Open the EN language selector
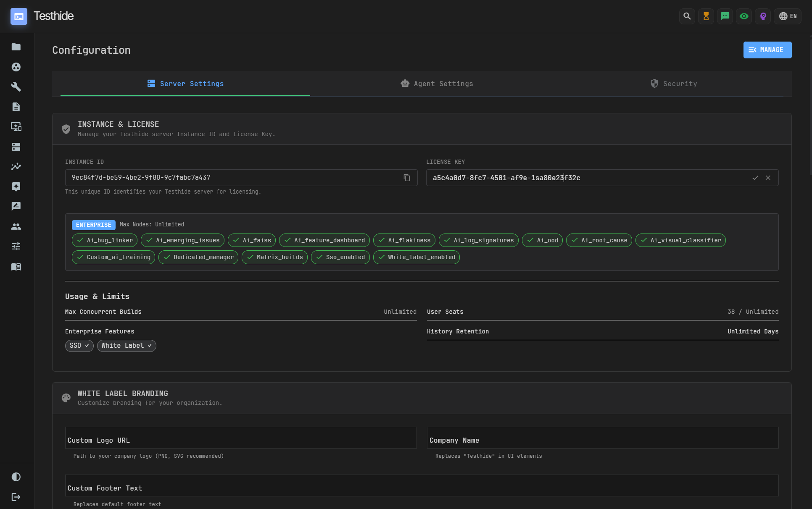Screen dimensions: 812x509 click(788, 16)
